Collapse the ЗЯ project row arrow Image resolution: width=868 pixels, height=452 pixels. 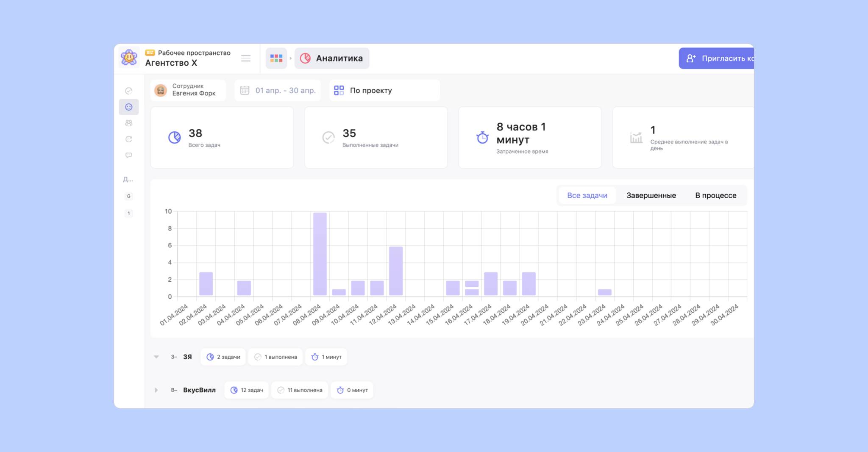click(x=156, y=357)
